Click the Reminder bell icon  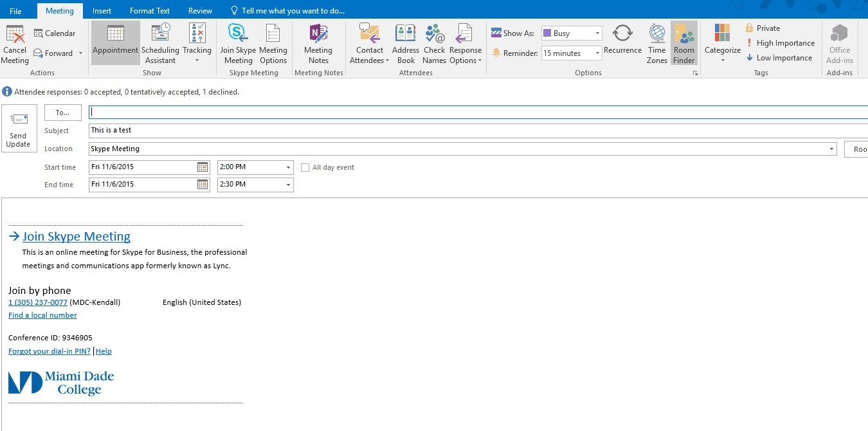coord(496,53)
